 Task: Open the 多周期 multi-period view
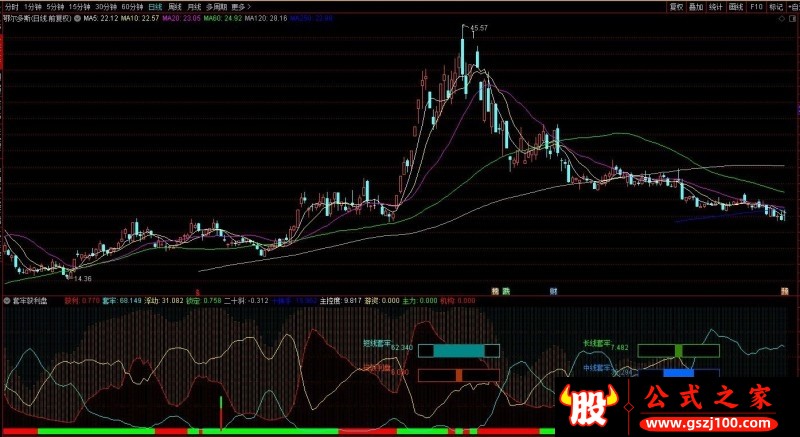pyautogui.click(x=215, y=7)
